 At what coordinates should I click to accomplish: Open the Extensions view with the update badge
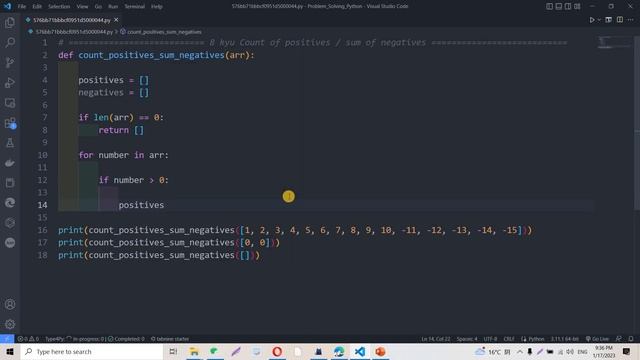[x=10, y=123]
